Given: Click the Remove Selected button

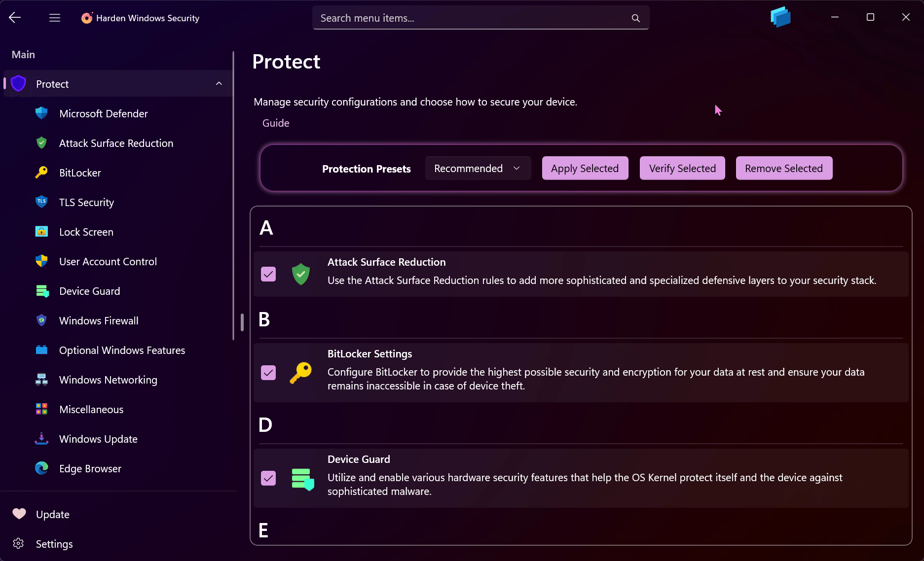Looking at the screenshot, I should 783,169.
